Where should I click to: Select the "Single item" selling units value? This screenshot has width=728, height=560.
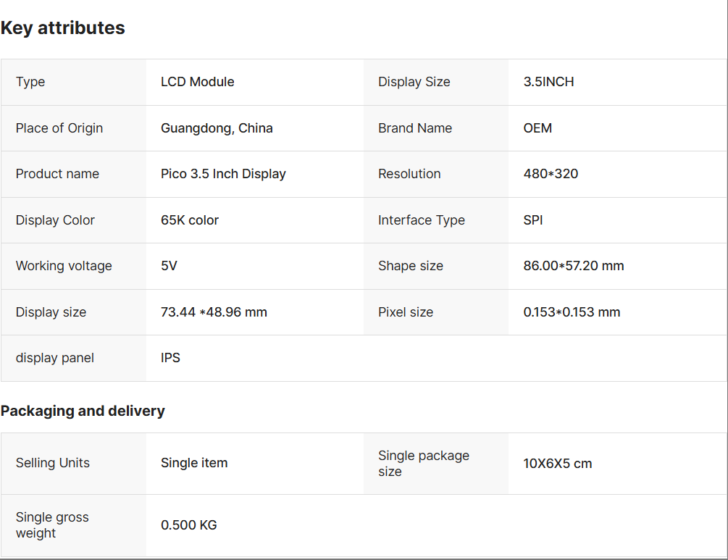click(194, 463)
